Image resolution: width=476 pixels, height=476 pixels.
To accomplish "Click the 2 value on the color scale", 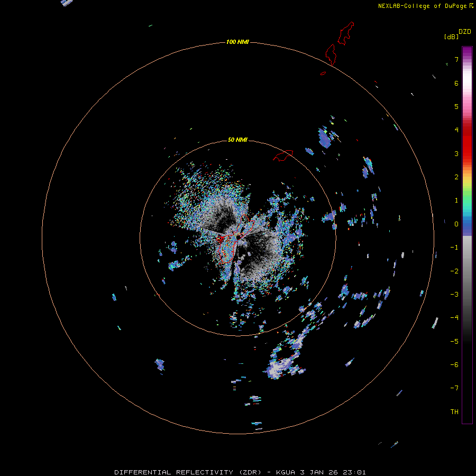I will coord(456,177).
